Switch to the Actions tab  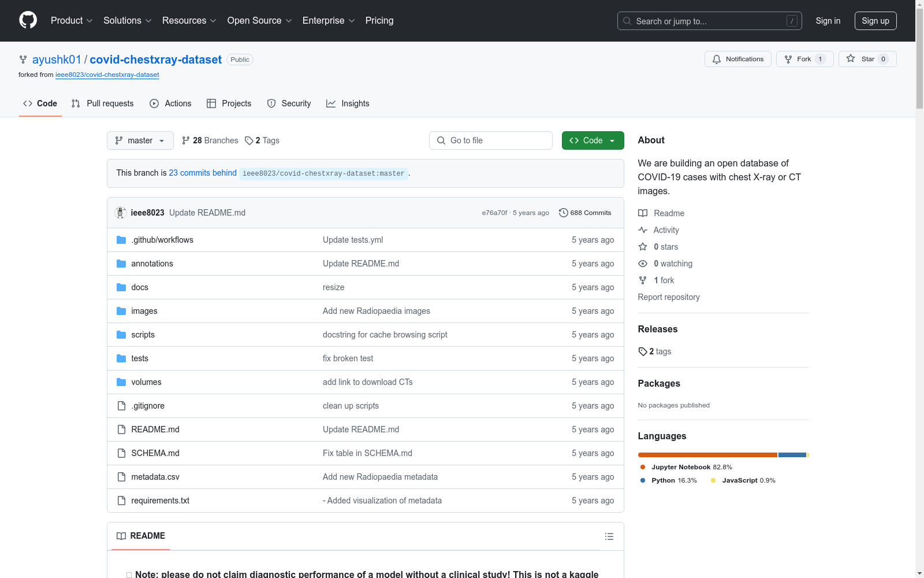[x=170, y=103]
